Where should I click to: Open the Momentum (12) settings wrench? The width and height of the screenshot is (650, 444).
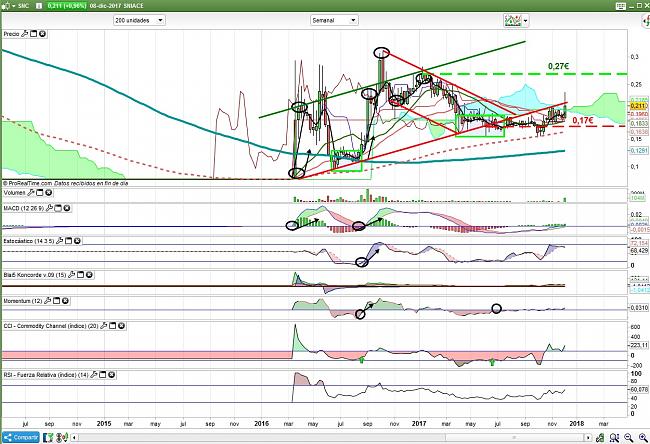tap(48, 301)
